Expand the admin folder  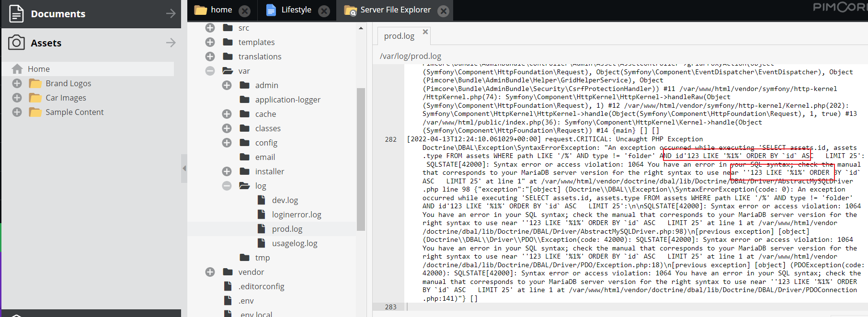(227, 85)
